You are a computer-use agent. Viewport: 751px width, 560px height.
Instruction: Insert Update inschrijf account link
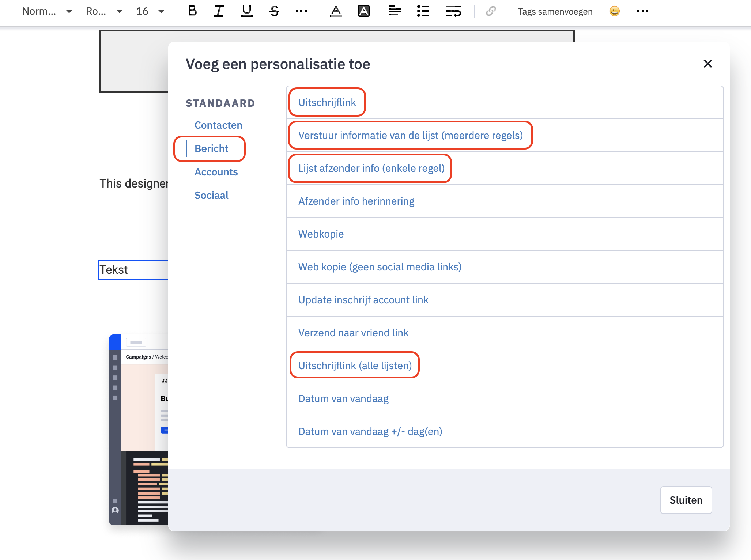[505, 300]
